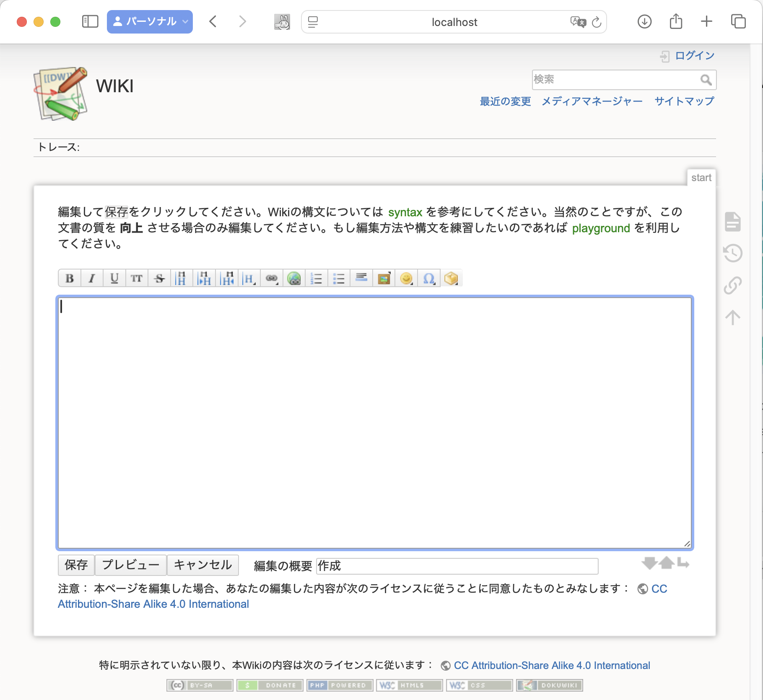This screenshot has height=700, width=763.
Task: Toggle bold formatting in the editor toolbar
Action: point(70,278)
